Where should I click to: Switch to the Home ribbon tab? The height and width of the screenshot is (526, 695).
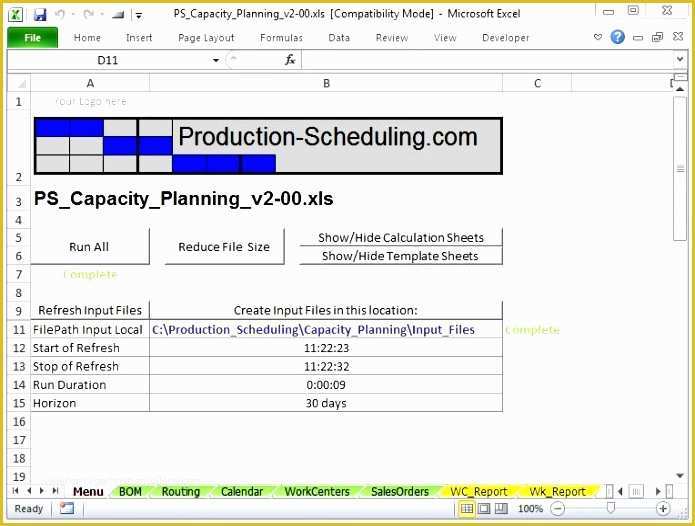pos(87,38)
